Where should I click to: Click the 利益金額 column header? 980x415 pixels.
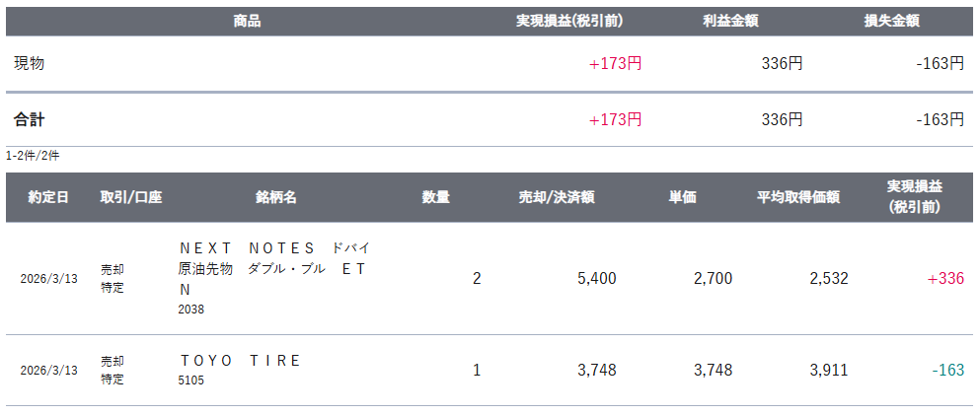tap(730, 21)
